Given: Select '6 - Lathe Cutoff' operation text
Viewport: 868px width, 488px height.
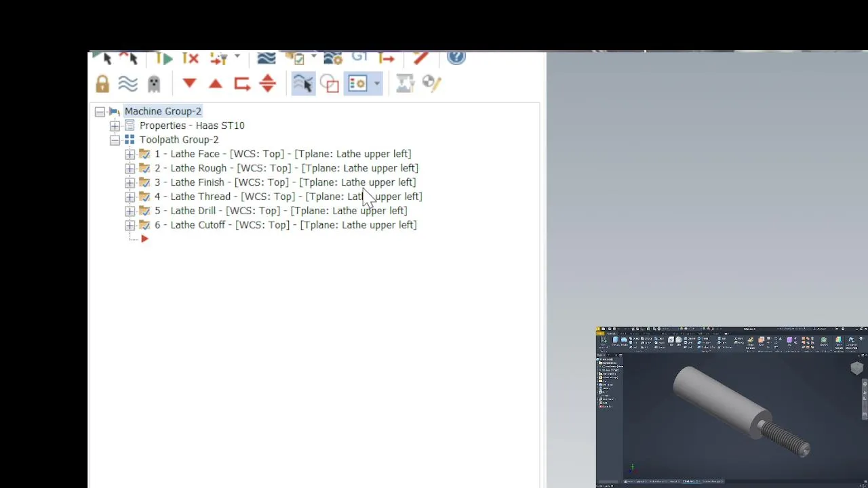Looking at the screenshot, I should pyautogui.click(x=190, y=225).
